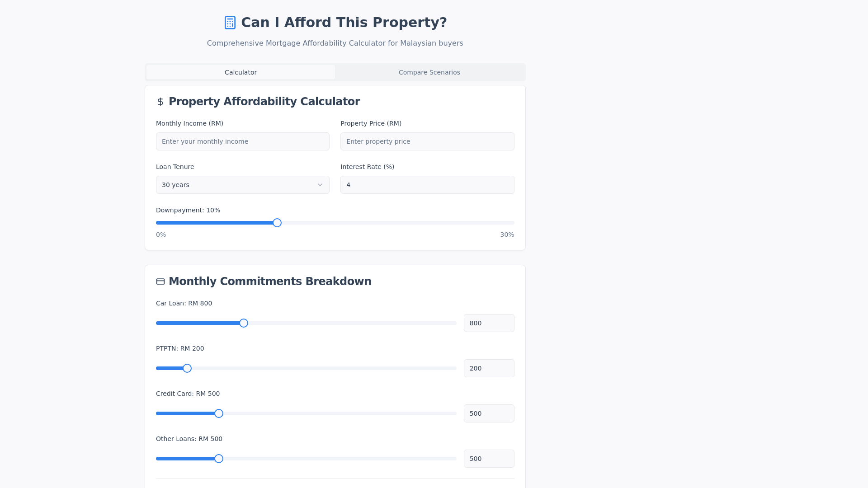Click the Other Loans slider handle
Image resolution: width=868 pixels, height=488 pixels.
(219, 459)
